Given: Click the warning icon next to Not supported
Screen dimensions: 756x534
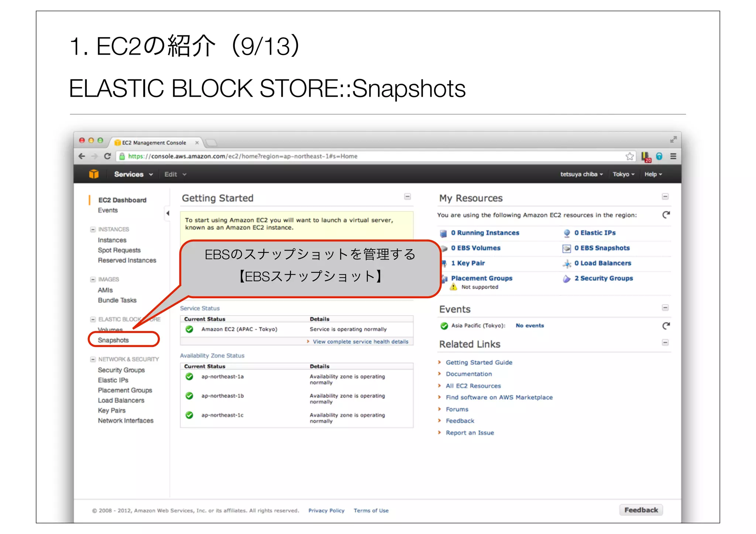Looking at the screenshot, I should [x=453, y=287].
